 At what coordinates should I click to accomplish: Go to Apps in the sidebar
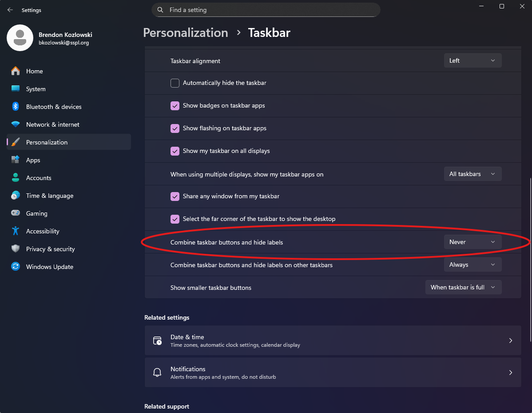click(33, 160)
